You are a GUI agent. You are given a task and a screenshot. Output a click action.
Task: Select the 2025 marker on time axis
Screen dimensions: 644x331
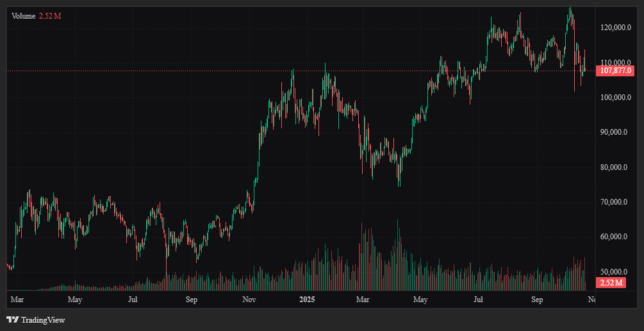coord(308,300)
